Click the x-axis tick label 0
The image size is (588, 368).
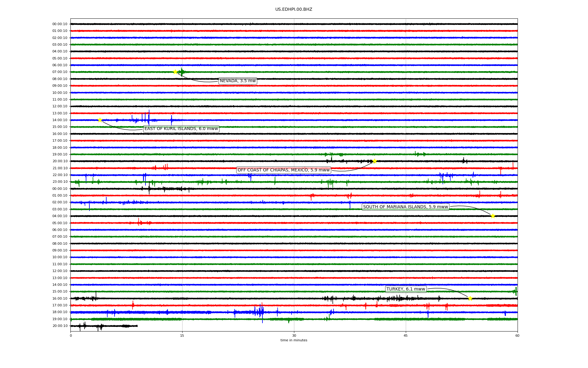pos(71,335)
